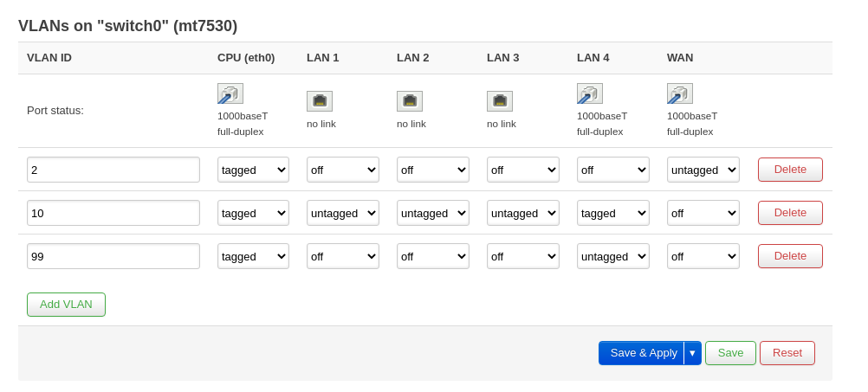This screenshot has width=868, height=392.
Task: Click the LAN 2 no-link port icon
Action: coord(410,101)
